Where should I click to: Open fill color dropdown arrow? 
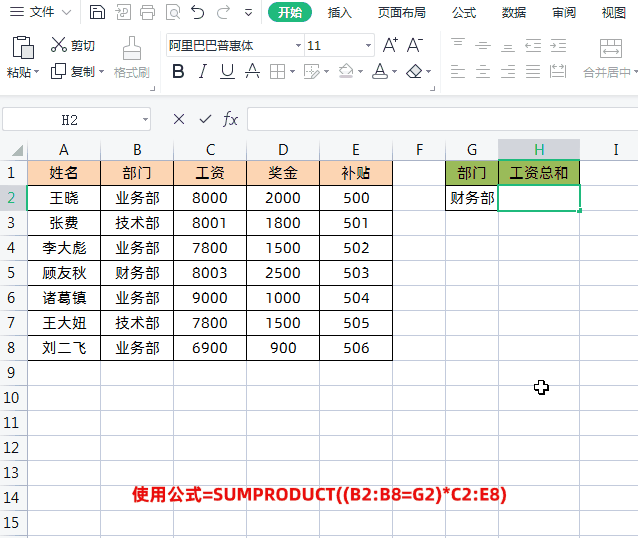pyautogui.click(x=361, y=72)
